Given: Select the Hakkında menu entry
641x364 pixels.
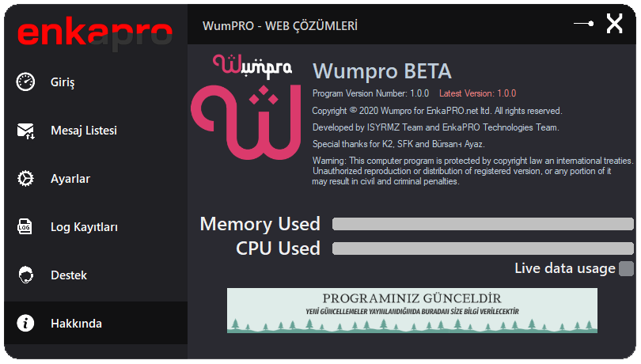Looking at the screenshot, I should pos(96,324).
